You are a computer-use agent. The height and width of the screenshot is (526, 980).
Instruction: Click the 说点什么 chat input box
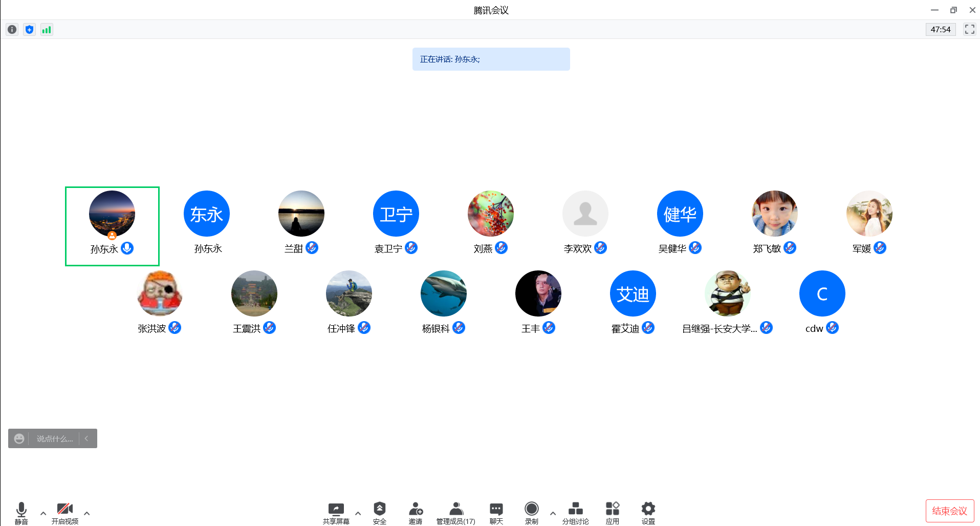[x=54, y=438]
